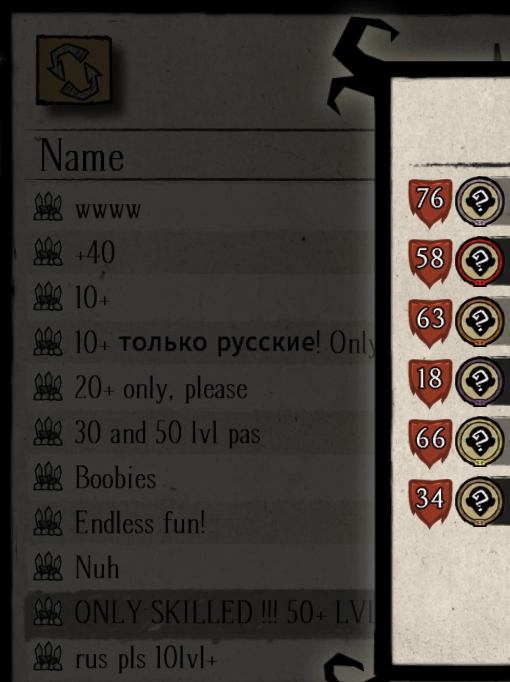
Task: Select the '+40' server entry
Action: click(201, 252)
